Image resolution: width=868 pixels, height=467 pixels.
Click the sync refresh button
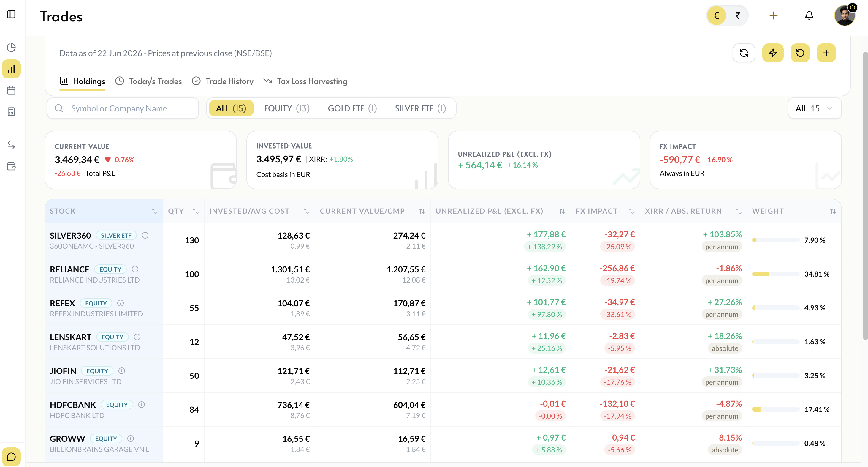(744, 53)
